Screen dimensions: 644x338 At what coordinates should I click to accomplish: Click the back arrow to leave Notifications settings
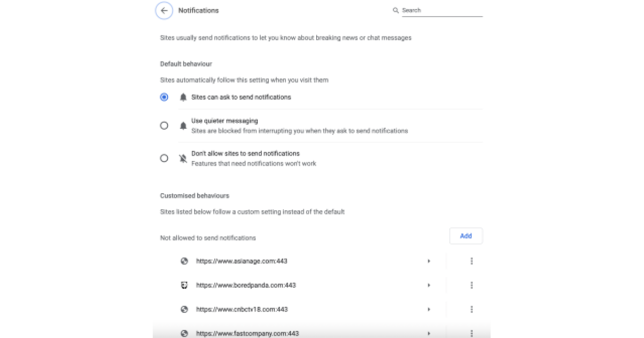164,10
